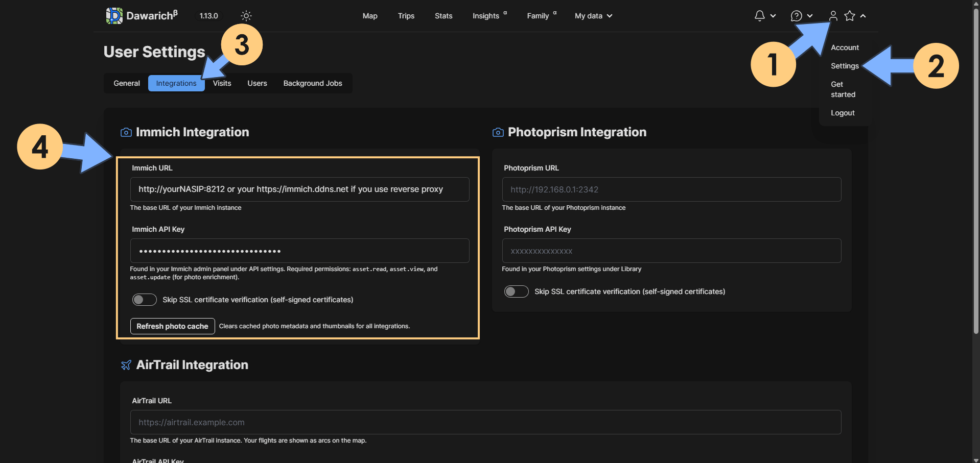Click the 'AirTrail URL' label
Viewport: 980px width, 463px height.
(x=152, y=401)
